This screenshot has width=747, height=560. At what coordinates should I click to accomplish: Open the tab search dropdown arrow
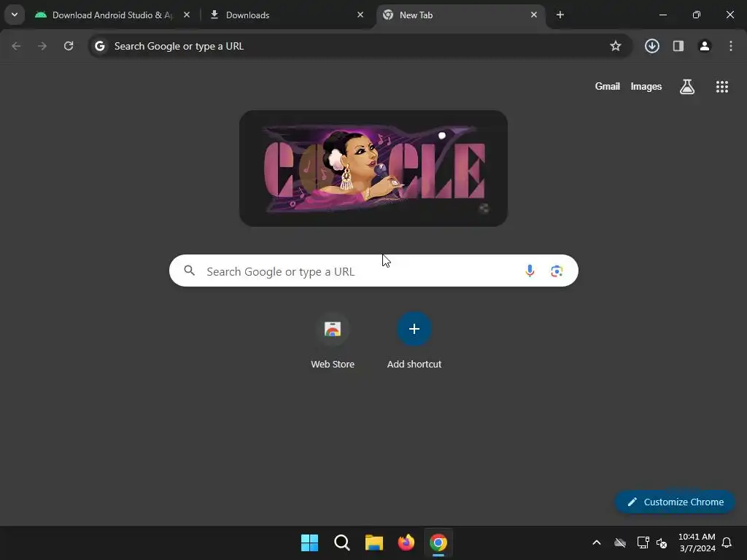point(15,15)
